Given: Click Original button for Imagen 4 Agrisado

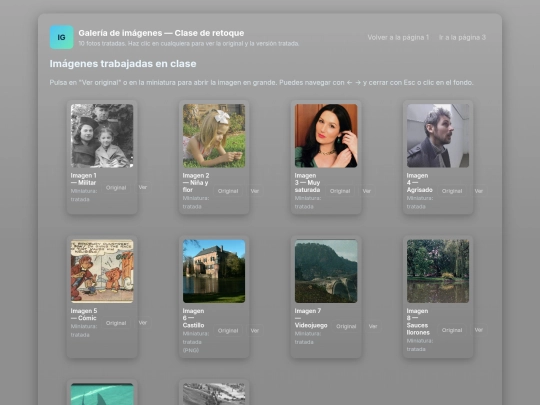Looking at the screenshot, I should click(x=452, y=191).
